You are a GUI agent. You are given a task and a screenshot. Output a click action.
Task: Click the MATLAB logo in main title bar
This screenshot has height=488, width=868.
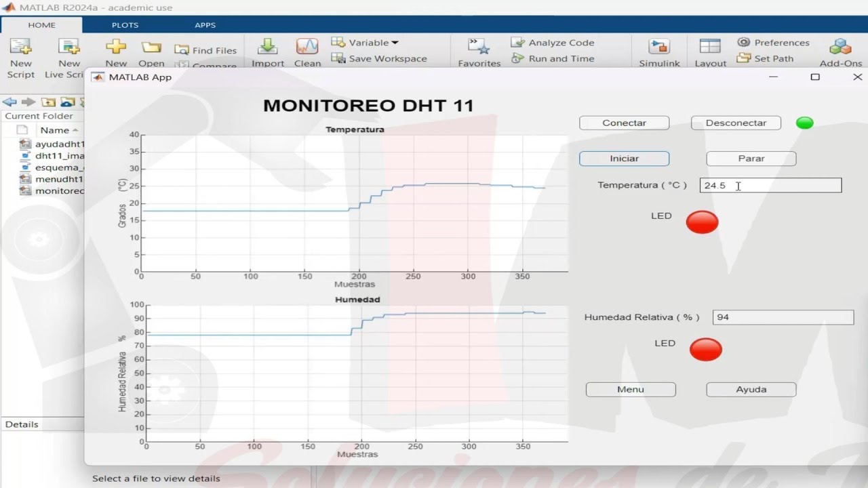9,7
